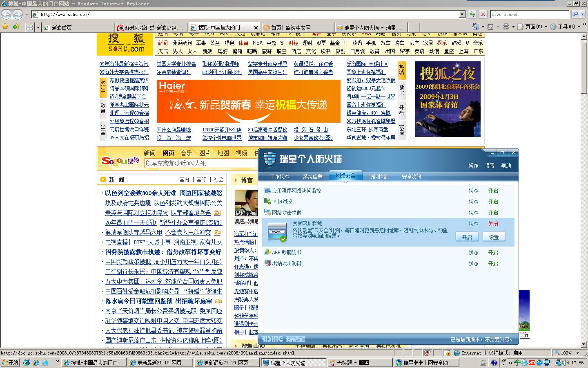Expand the Print button dropdown arrow
This screenshot has height=368, width=588.
pos(513,27)
